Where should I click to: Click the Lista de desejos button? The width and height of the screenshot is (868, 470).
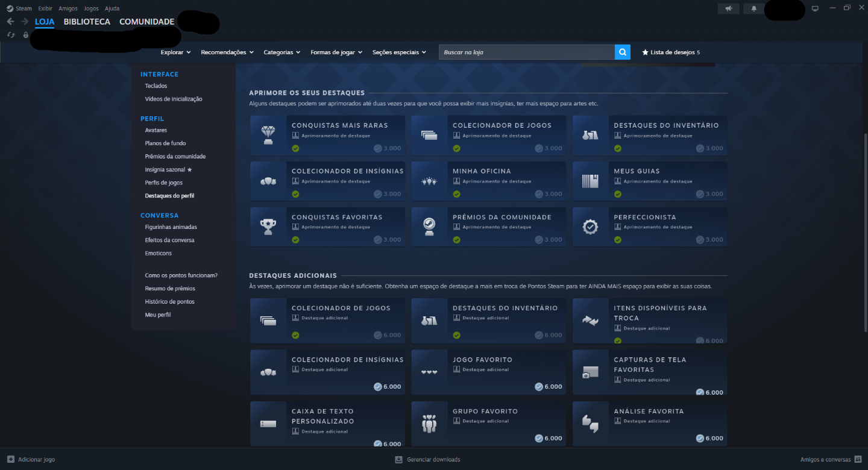coord(671,52)
